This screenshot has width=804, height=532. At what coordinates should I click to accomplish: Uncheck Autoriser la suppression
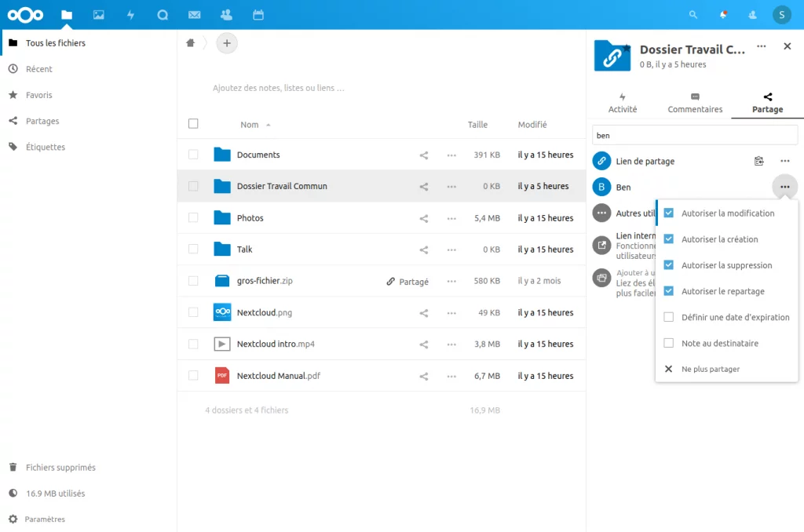[x=669, y=265]
